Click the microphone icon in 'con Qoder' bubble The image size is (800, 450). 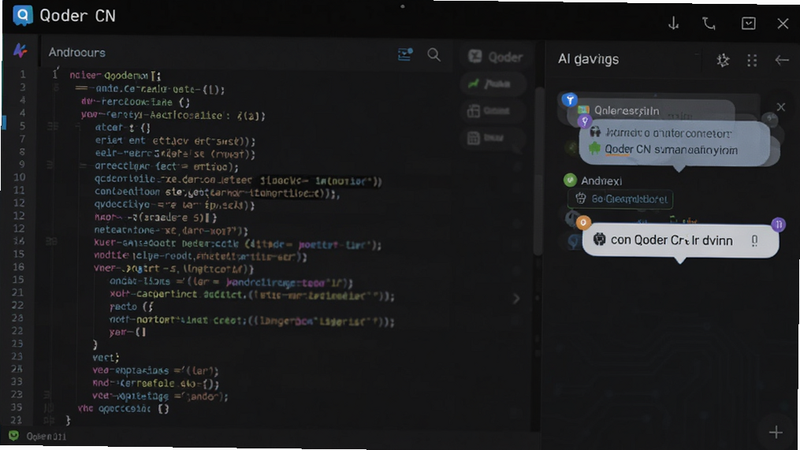755,241
